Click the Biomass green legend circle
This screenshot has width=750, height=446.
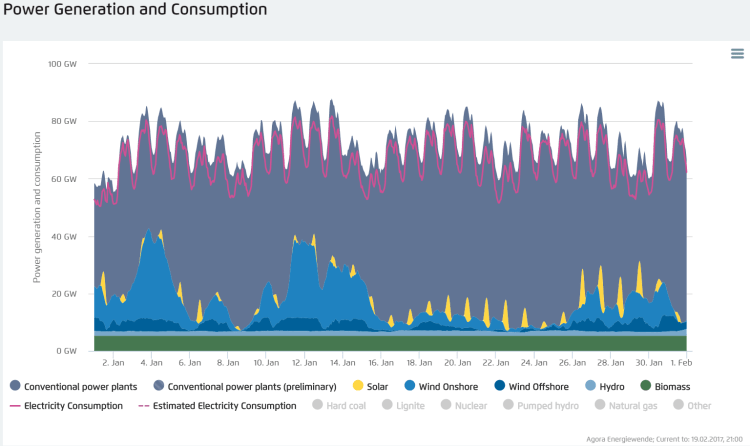646,386
